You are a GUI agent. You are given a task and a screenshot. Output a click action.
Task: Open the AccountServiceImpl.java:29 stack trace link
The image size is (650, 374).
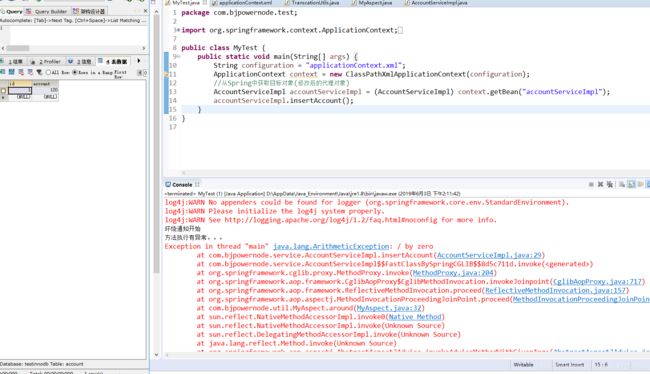[489, 255]
